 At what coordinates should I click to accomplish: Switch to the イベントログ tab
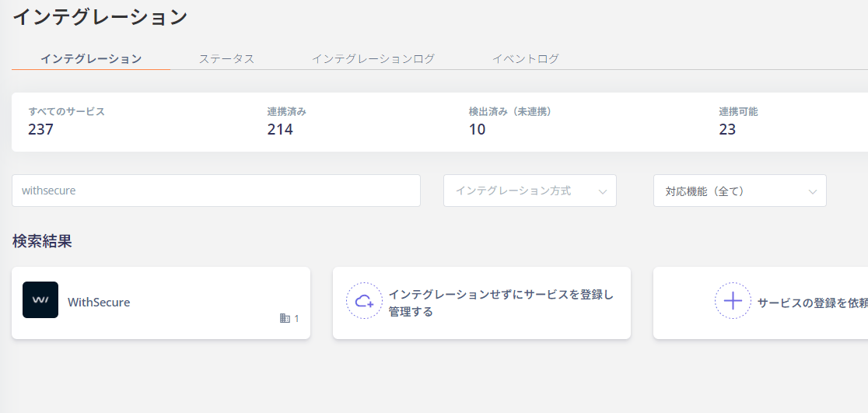click(525, 58)
